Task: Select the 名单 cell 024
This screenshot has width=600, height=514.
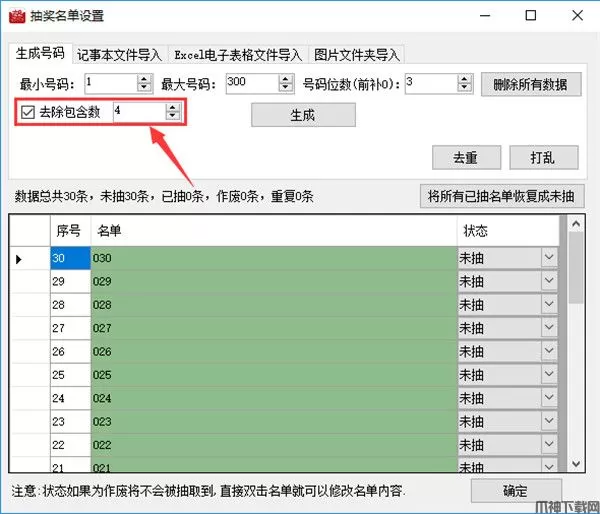Action: 274,398
